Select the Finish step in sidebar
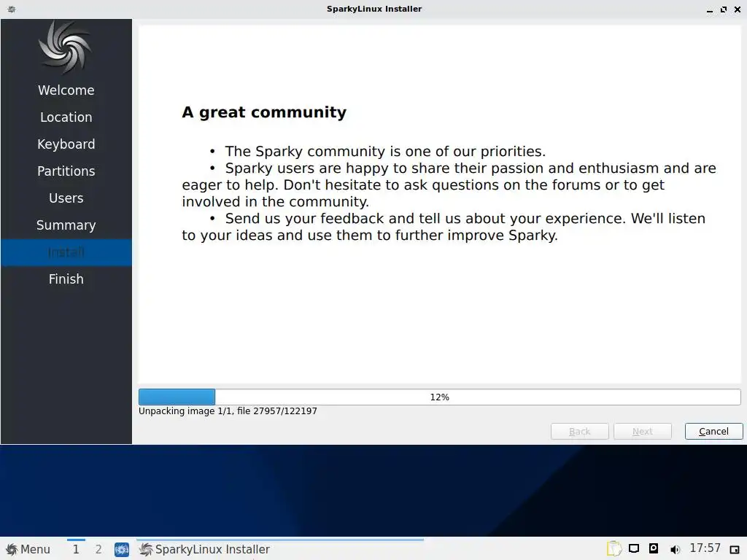747x560 pixels. pyautogui.click(x=66, y=279)
